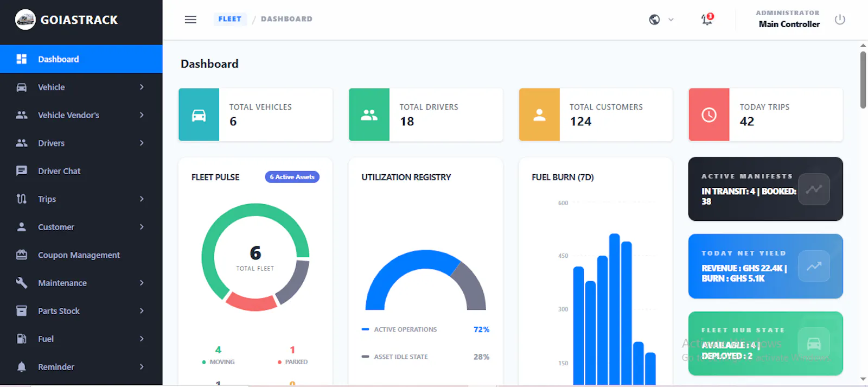
Task: Expand the Fuel submenu chevron
Action: [142, 339]
